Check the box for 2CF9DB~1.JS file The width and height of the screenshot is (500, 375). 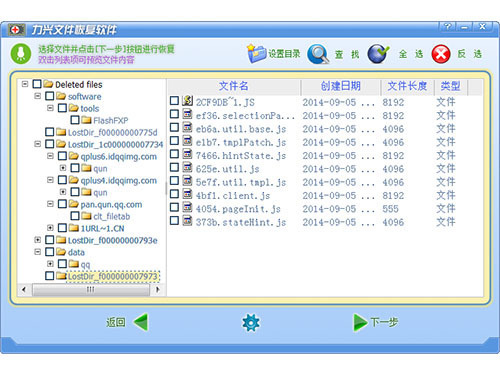[174, 101]
